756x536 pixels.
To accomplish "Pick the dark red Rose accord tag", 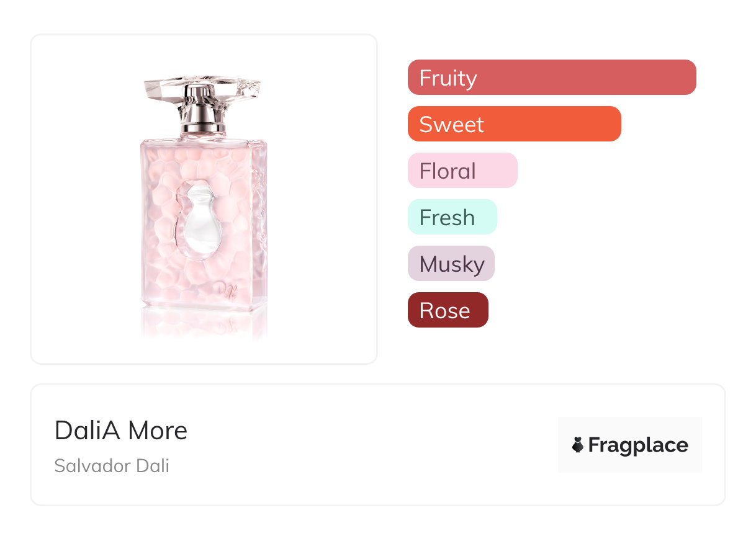I will (x=448, y=310).
